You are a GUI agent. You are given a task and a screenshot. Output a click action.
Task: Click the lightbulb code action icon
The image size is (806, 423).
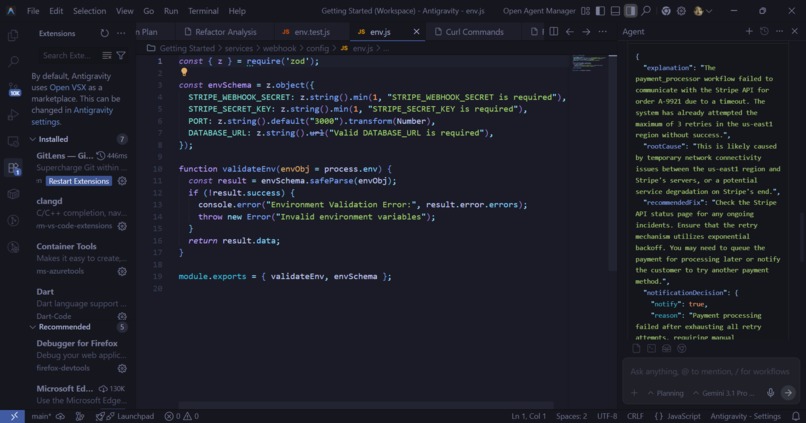pyautogui.click(x=184, y=72)
